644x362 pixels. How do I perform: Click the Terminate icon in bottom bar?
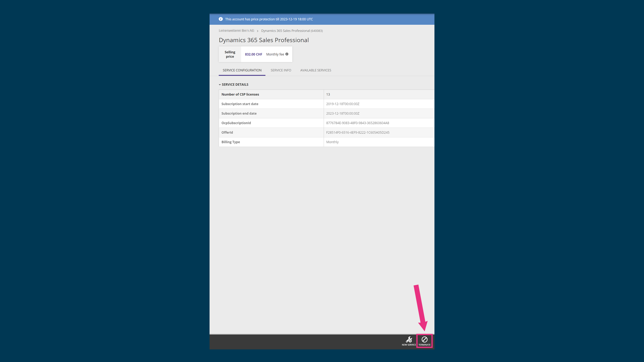pos(424,340)
